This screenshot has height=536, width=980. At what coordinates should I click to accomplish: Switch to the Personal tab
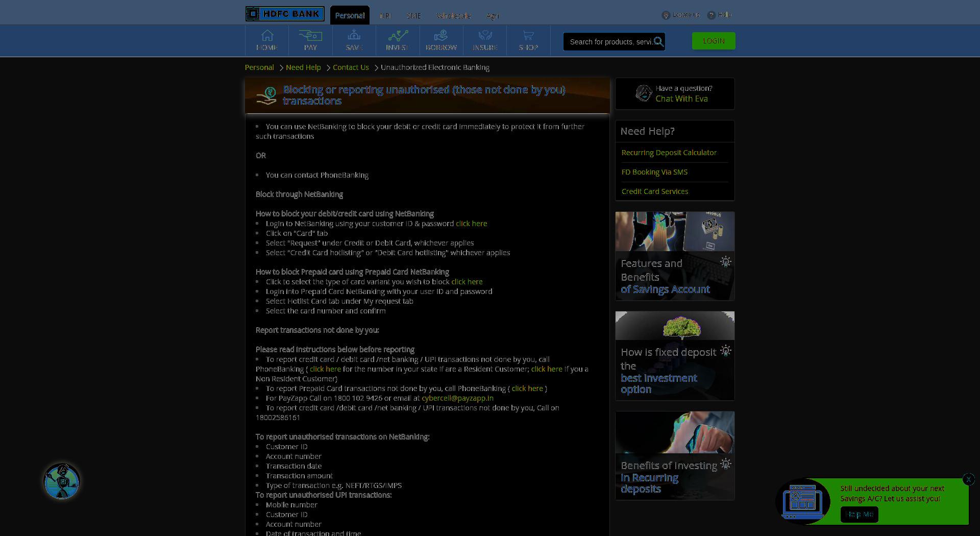(350, 15)
